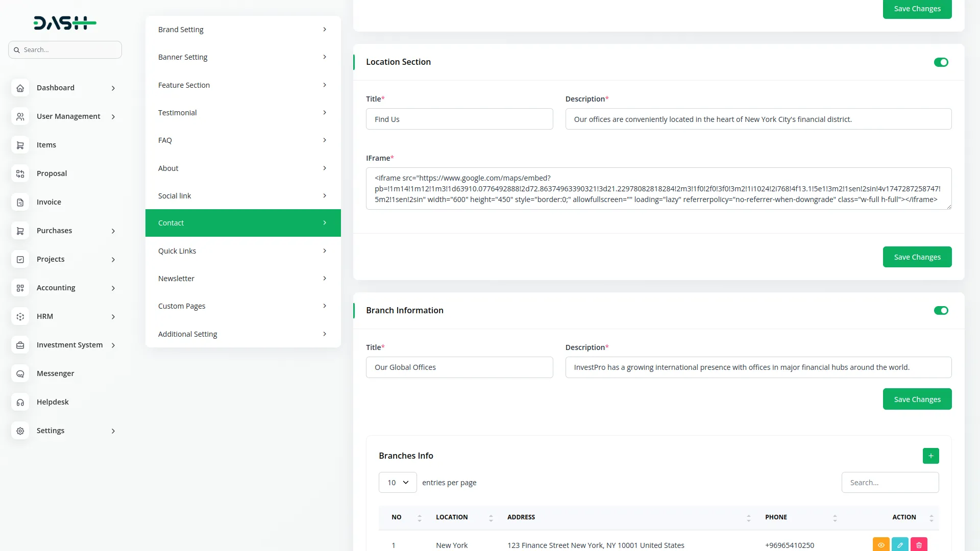Image resolution: width=980 pixels, height=551 pixels.
Task: Click the Helpdesk headset icon
Action: [x=20, y=403]
